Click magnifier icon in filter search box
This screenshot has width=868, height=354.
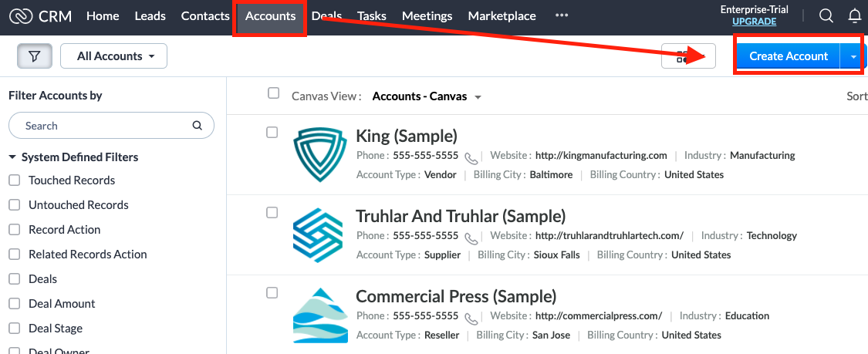tap(197, 126)
